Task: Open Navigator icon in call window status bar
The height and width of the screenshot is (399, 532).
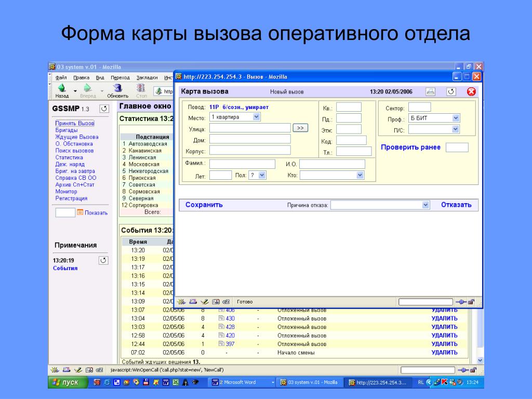Action: (x=181, y=302)
